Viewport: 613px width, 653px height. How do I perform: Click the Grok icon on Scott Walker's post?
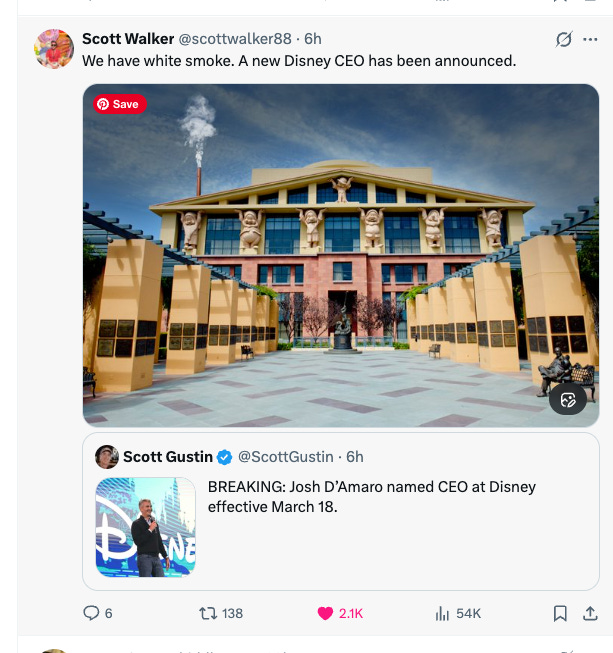tap(564, 40)
